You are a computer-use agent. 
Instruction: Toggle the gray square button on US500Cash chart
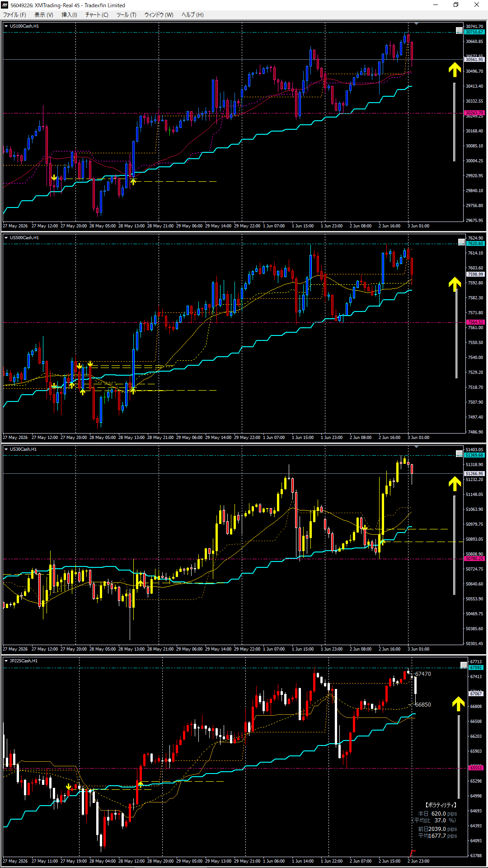[461, 242]
